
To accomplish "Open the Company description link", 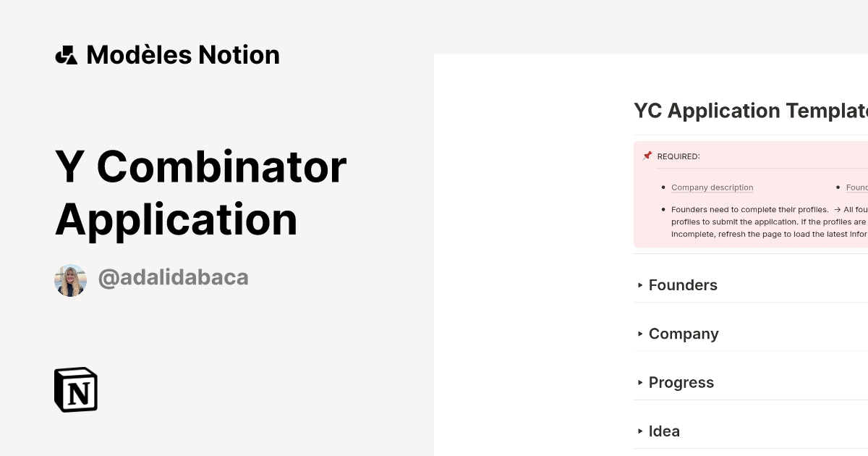I will click(712, 187).
